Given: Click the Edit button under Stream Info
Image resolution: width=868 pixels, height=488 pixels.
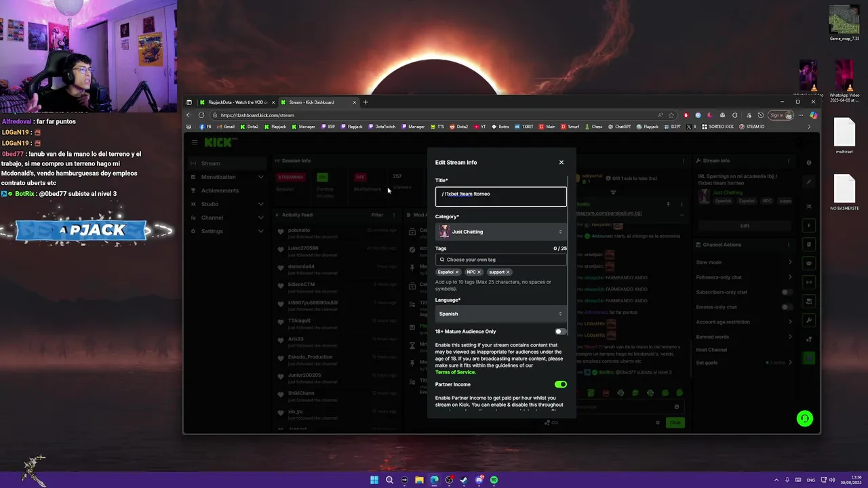Looking at the screenshot, I should (x=745, y=226).
